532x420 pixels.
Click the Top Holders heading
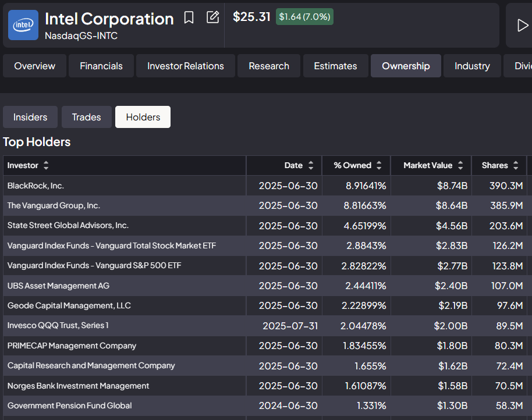37,142
